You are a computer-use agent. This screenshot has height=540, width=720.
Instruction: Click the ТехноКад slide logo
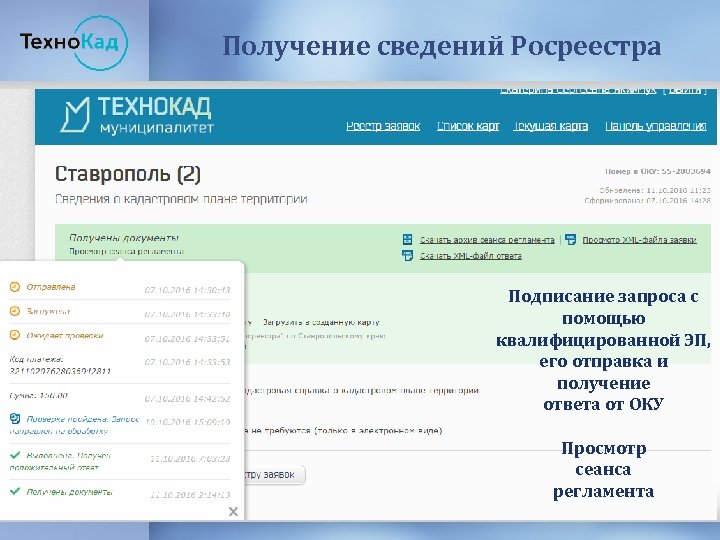pyautogui.click(x=73, y=42)
